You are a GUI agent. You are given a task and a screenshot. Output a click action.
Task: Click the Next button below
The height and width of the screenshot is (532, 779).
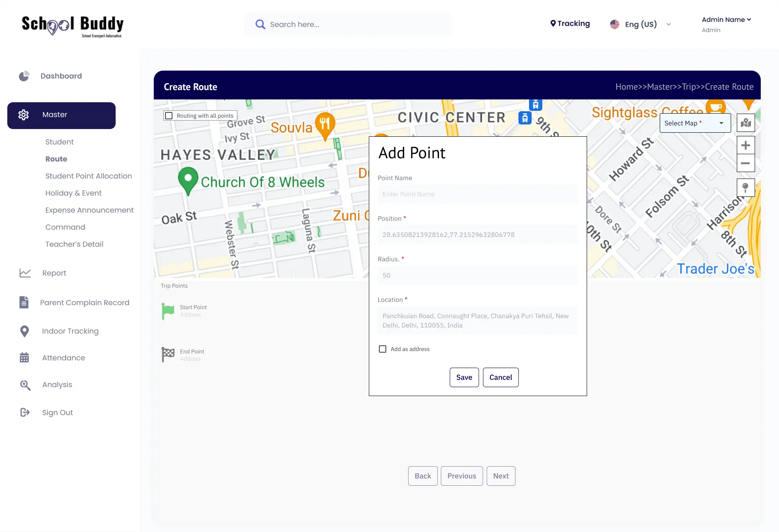point(501,476)
